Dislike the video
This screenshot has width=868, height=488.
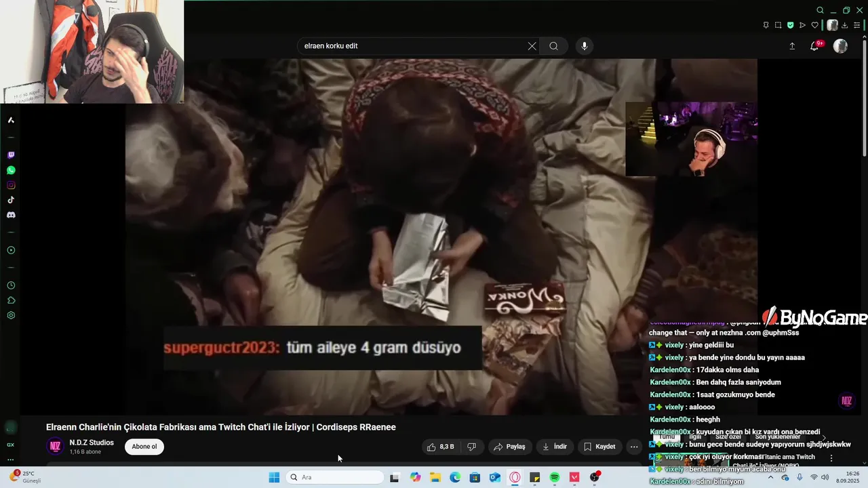point(471,447)
